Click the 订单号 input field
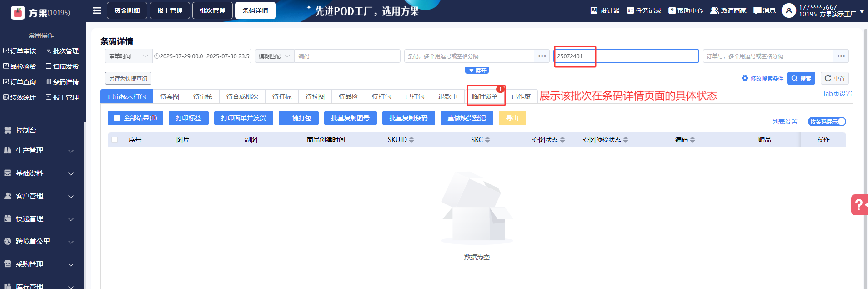 pos(768,56)
